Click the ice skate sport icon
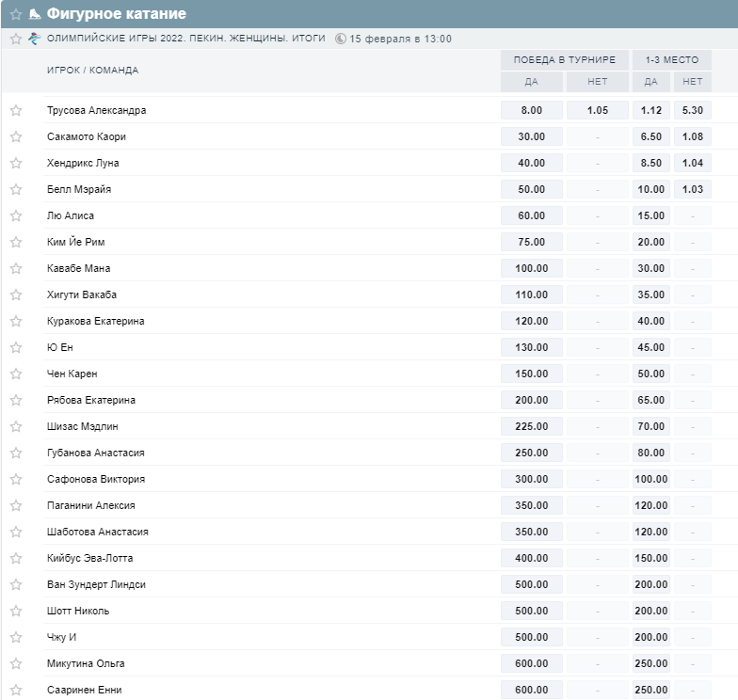This screenshot has height=700, width=738. [35, 14]
